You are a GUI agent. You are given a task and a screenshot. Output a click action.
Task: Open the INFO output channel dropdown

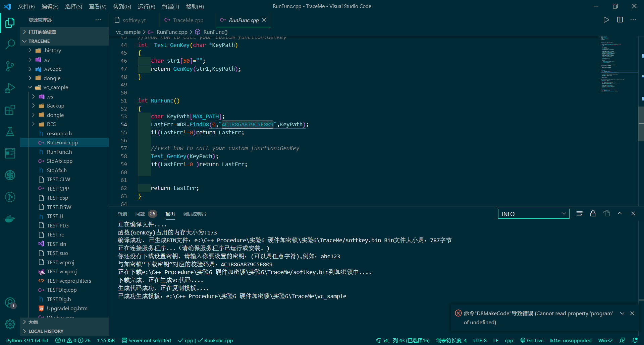coord(533,214)
